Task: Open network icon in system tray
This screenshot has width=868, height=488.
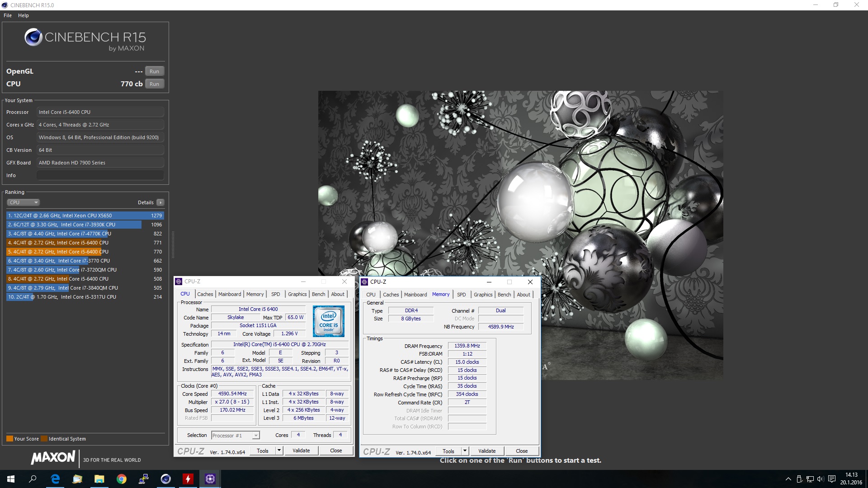Action: (810, 479)
